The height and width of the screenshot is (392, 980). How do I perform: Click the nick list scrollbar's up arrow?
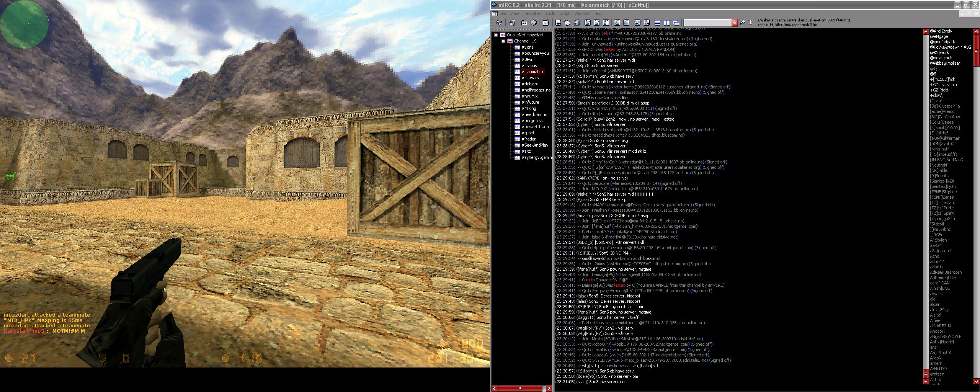coord(976,31)
